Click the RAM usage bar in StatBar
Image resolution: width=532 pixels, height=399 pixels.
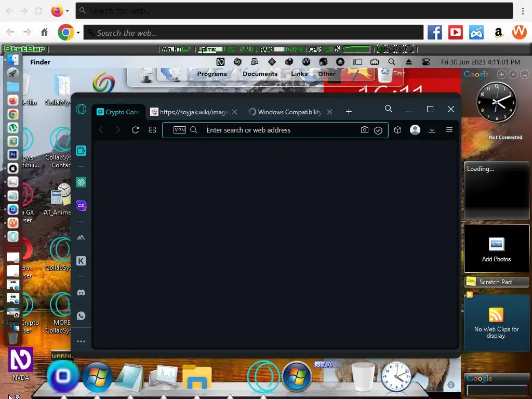[278, 49]
